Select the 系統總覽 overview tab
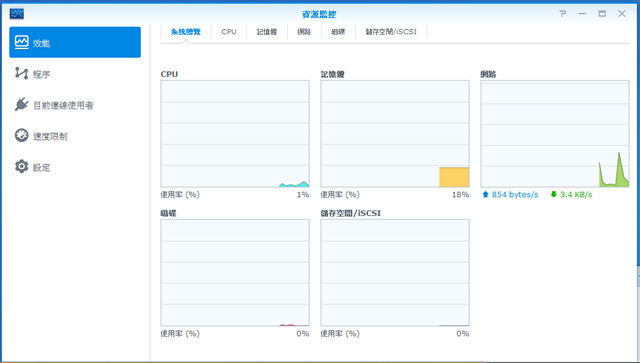This screenshot has width=640, height=363. tap(186, 31)
